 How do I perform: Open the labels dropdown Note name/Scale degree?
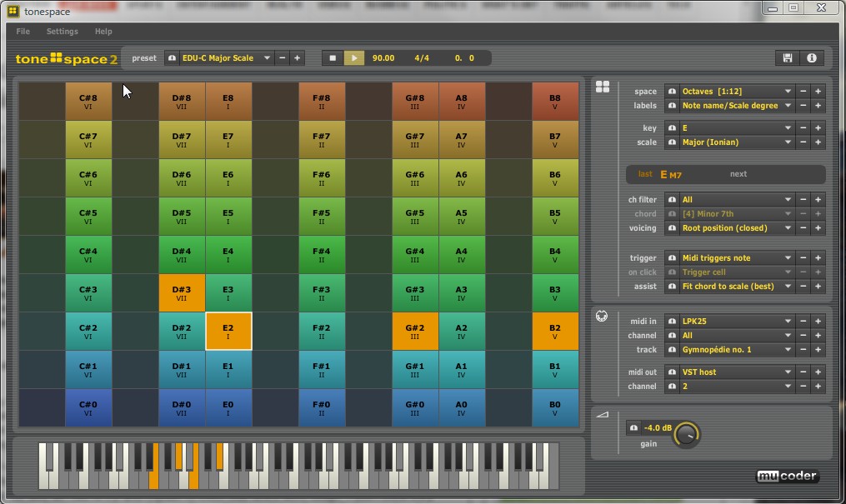tap(737, 106)
